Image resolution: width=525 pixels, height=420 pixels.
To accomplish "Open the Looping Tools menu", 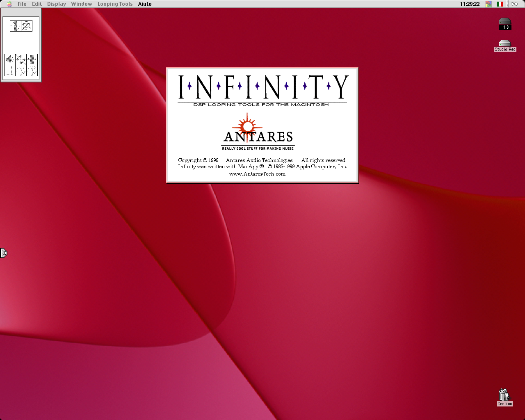I will tap(115, 4).
